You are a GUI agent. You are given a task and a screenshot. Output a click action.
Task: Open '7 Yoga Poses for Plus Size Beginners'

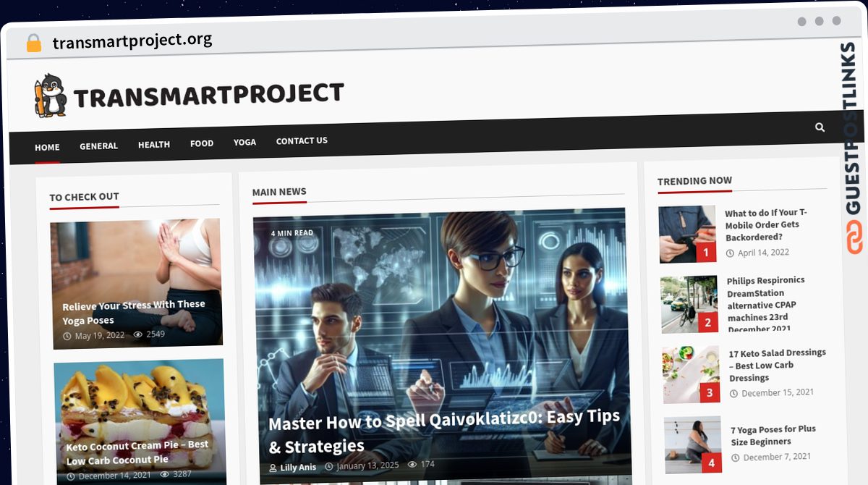(773, 435)
